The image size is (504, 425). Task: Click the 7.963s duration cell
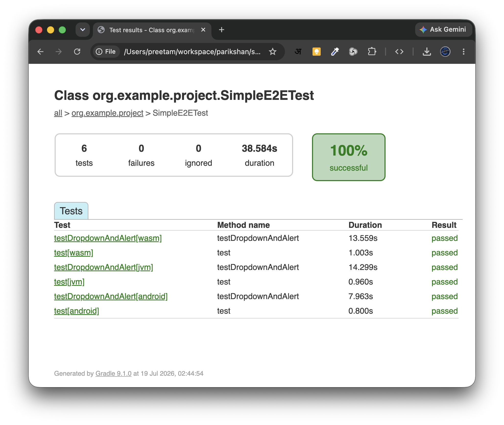(x=361, y=297)
